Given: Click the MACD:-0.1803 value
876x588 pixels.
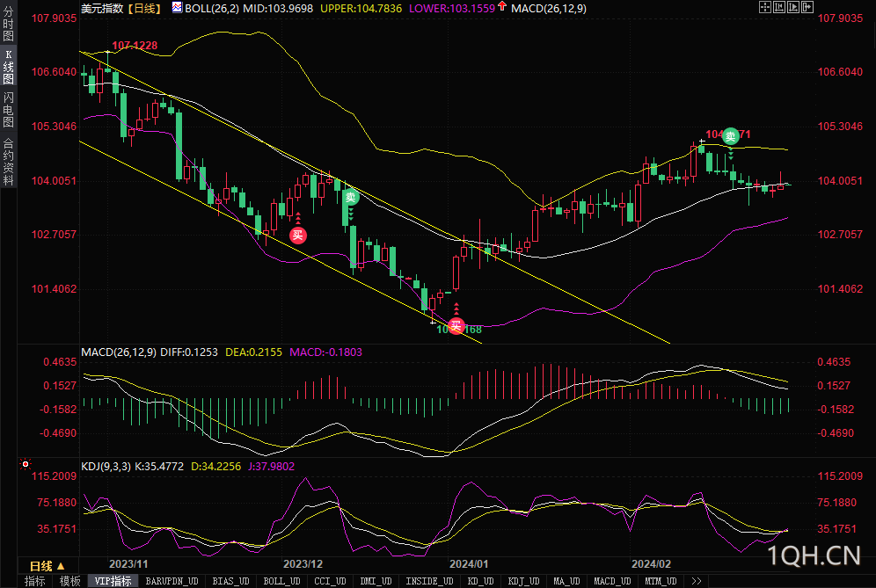Looking at the screenshot, I should tap(325, 352).
